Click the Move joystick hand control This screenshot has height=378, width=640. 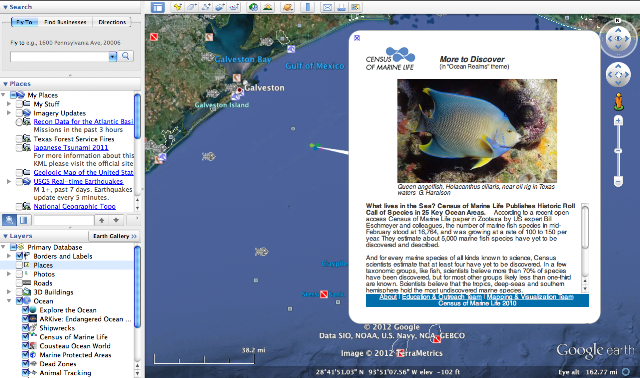click(618, 75)
